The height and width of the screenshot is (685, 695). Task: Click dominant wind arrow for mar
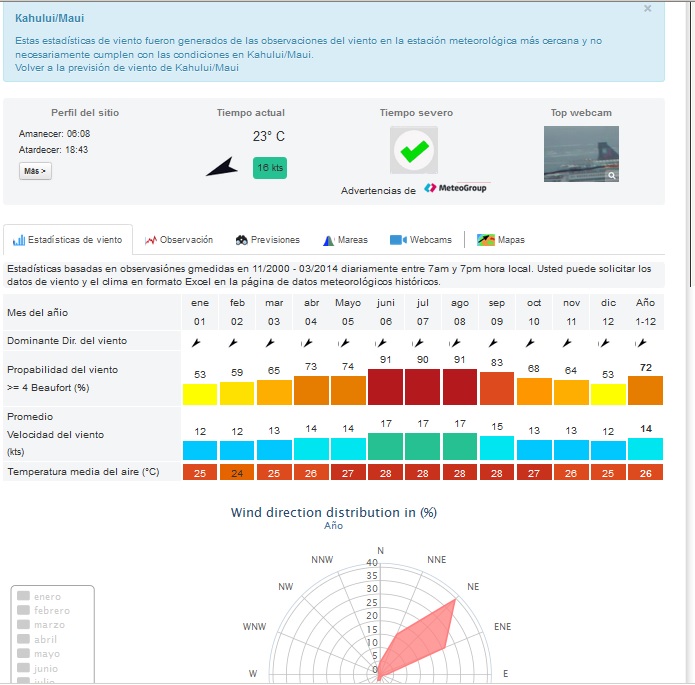(269, 343)
